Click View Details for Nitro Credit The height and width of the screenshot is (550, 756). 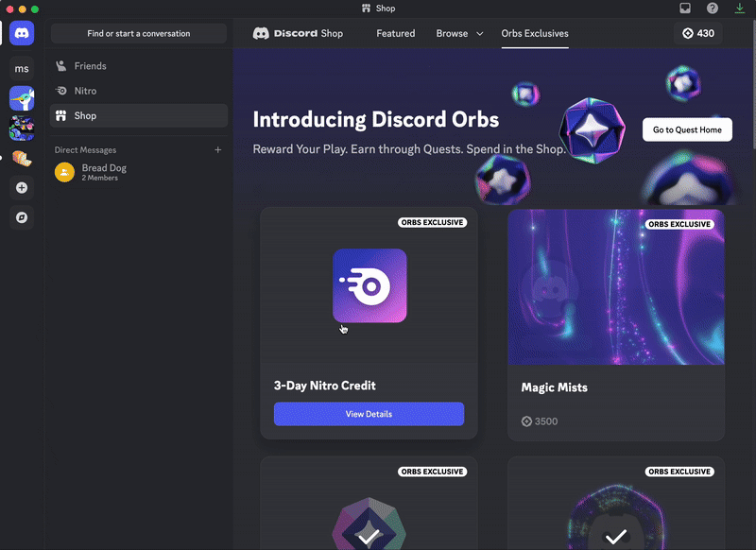point(369,414)
